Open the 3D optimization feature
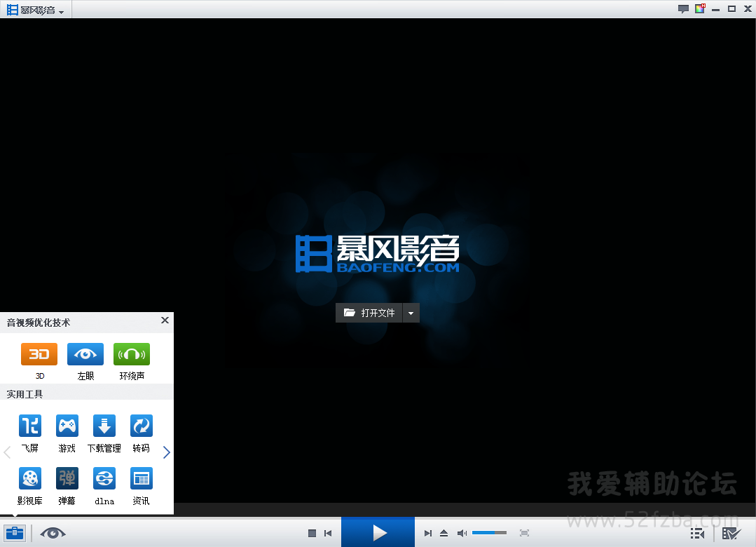 (39, 354)
